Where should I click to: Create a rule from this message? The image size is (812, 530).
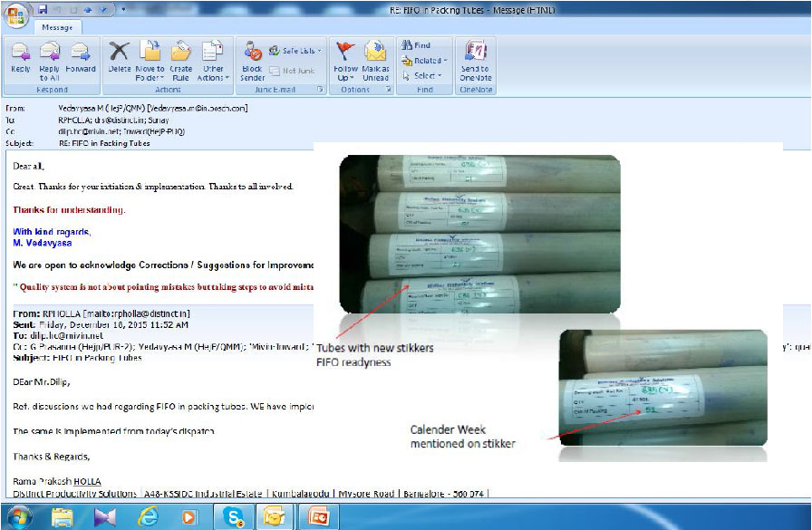coord(180,61)
